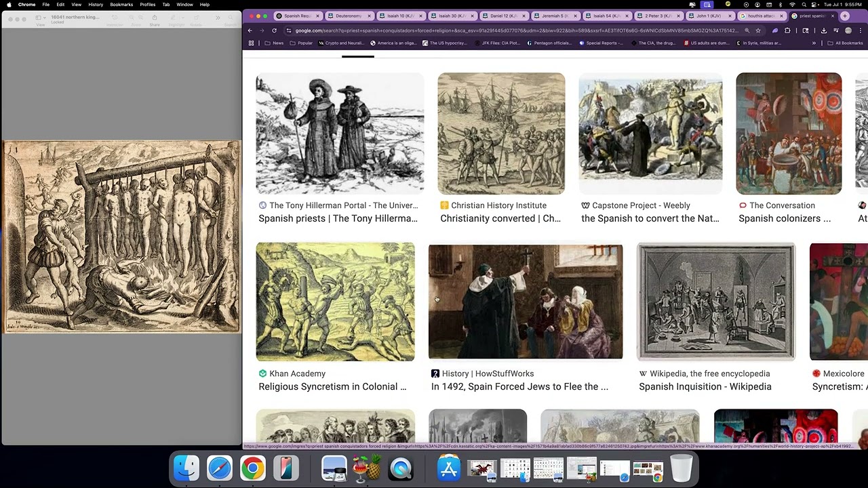Open the Bookmarks menu
The image size is (868, 488).
point(121,5)
